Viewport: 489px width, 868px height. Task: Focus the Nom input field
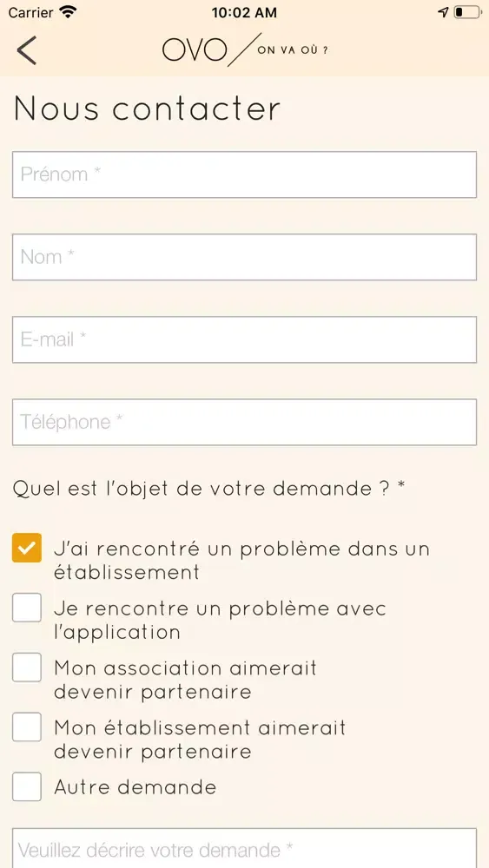pos(244,257)
